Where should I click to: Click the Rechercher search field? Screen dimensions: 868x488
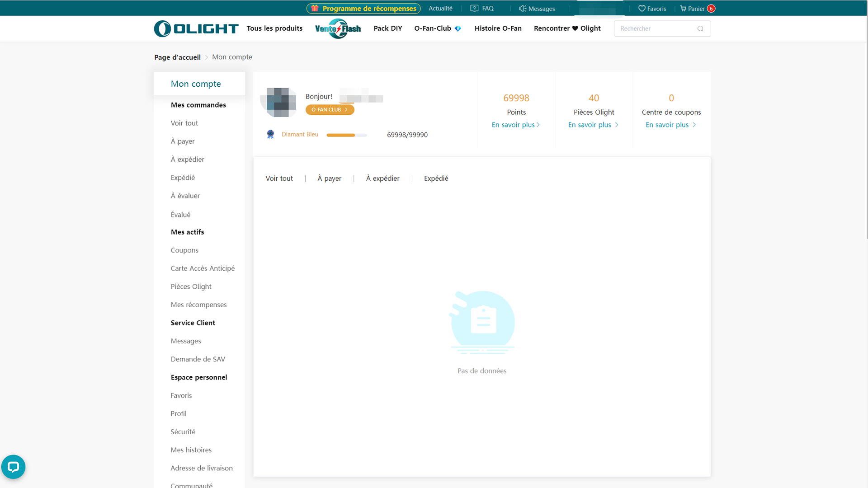tap(662, 28)
